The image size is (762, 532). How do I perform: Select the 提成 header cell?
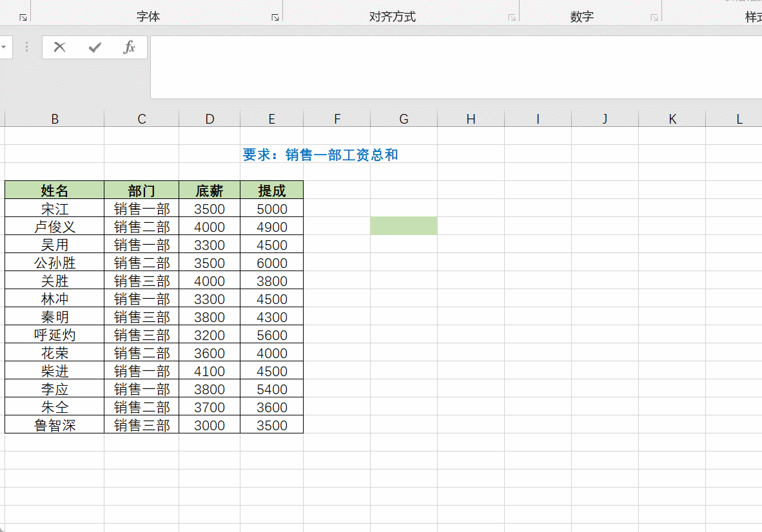pyautogui.click(x=271, y=190)
